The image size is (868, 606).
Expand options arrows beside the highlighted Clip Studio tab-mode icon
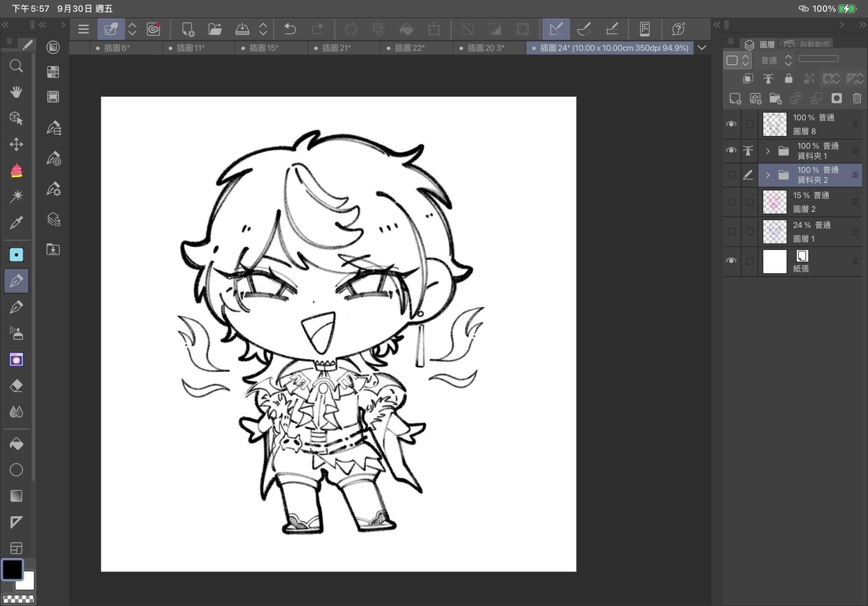[132, 29]
